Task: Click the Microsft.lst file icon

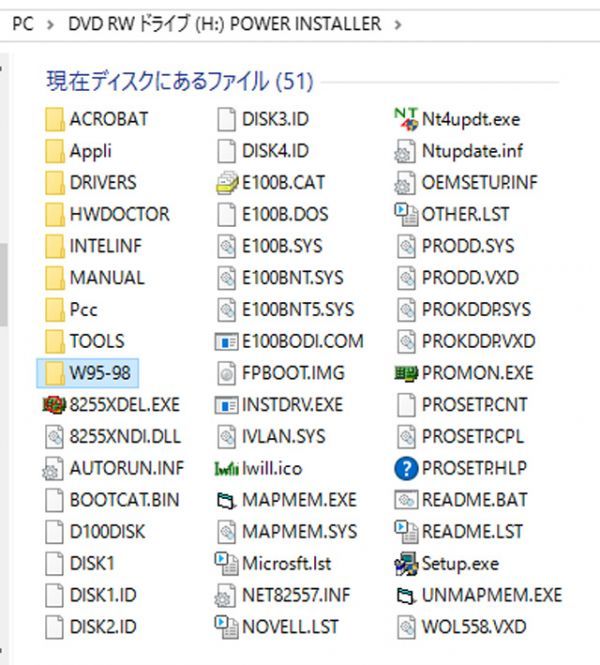Action: (226, 564)
